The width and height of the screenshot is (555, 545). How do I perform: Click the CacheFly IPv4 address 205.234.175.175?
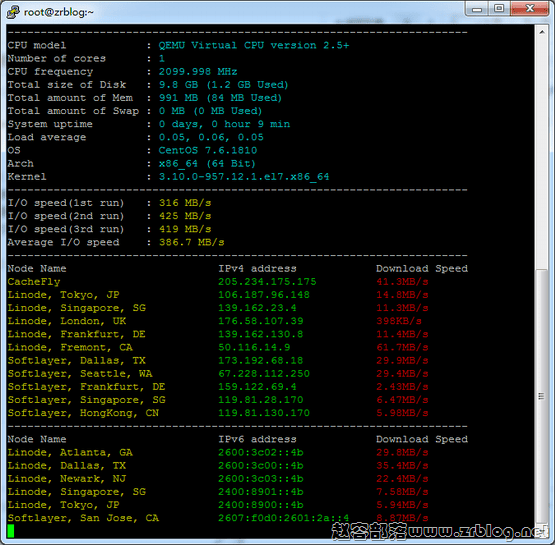coord(267,282)
